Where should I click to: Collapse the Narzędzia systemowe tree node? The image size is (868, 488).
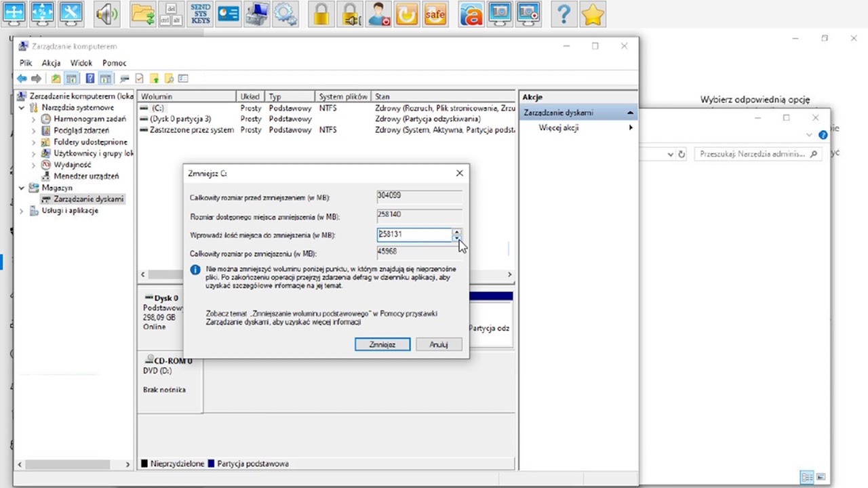click(x=22, y=108)
